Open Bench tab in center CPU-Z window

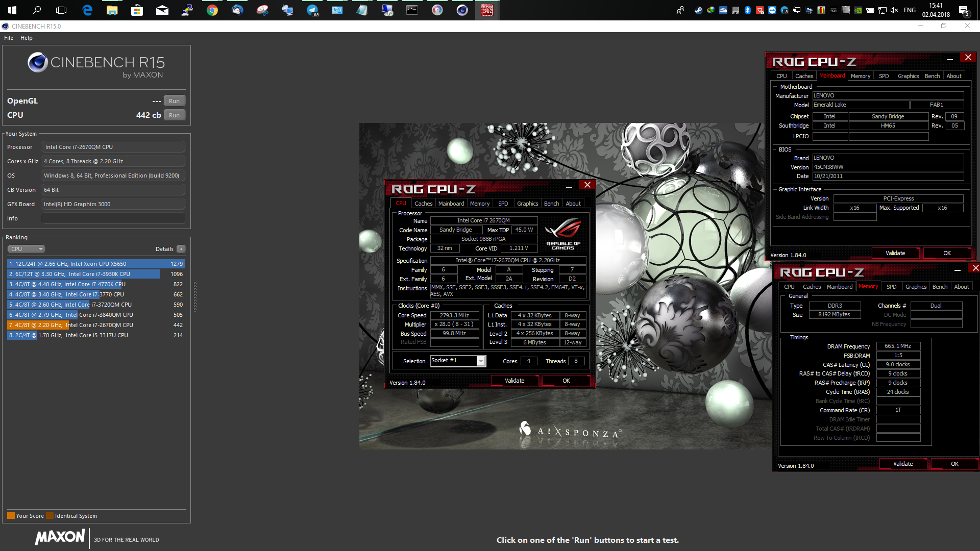551,204
